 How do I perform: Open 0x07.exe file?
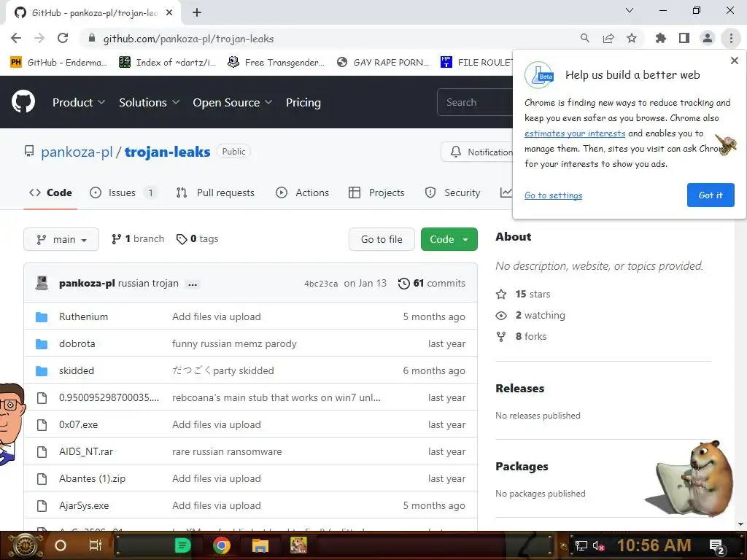[x=79, y=425]
